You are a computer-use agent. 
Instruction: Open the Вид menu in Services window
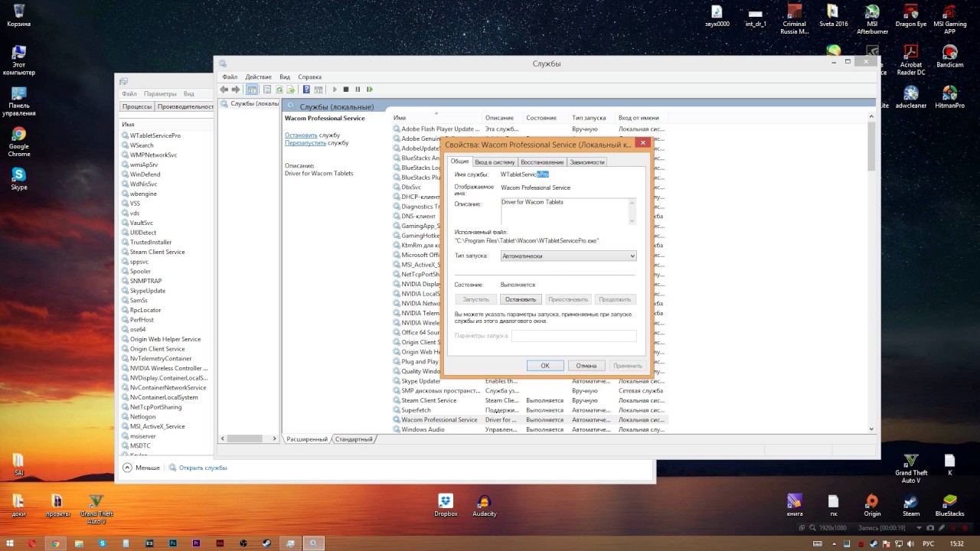(285, 77)
